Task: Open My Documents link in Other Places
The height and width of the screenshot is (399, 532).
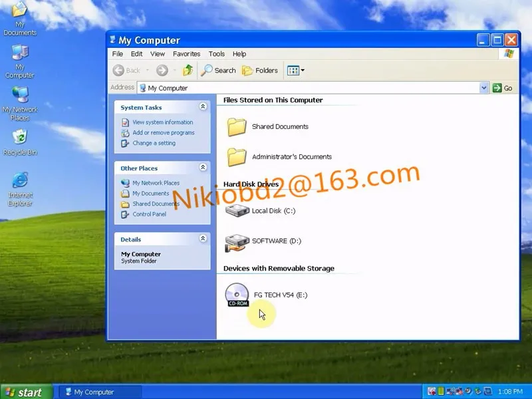Action: (x=151, y=194)
